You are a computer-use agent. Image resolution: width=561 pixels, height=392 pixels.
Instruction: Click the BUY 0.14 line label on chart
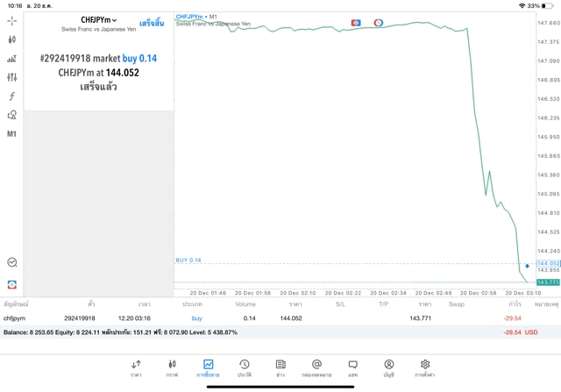click(x=188, y=260)
